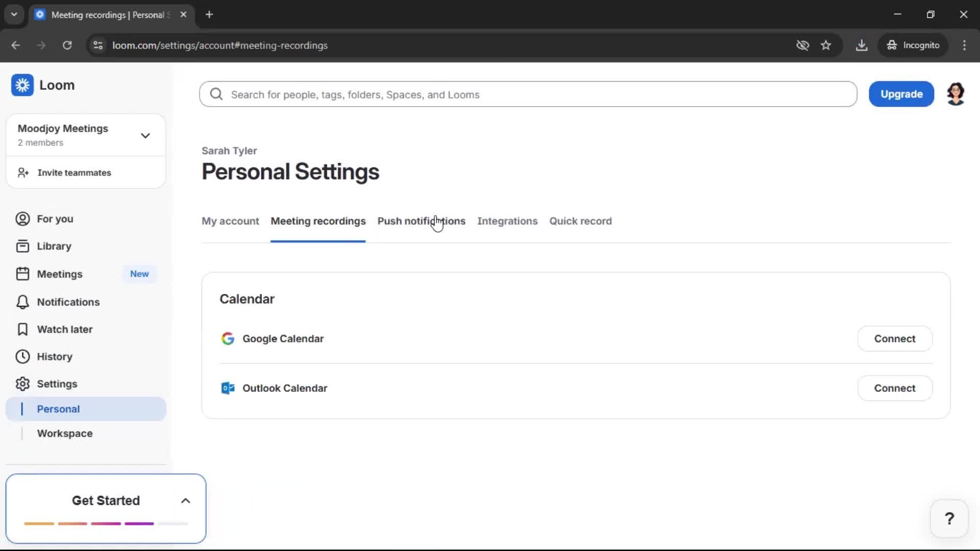Open the Upgrade page
Screen dimensions: 980x551
pos(901,94)
